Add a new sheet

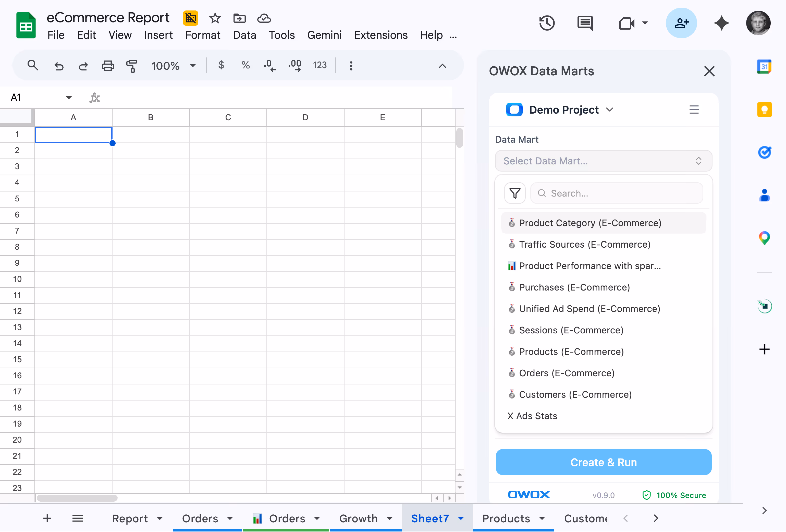point(47,518)
